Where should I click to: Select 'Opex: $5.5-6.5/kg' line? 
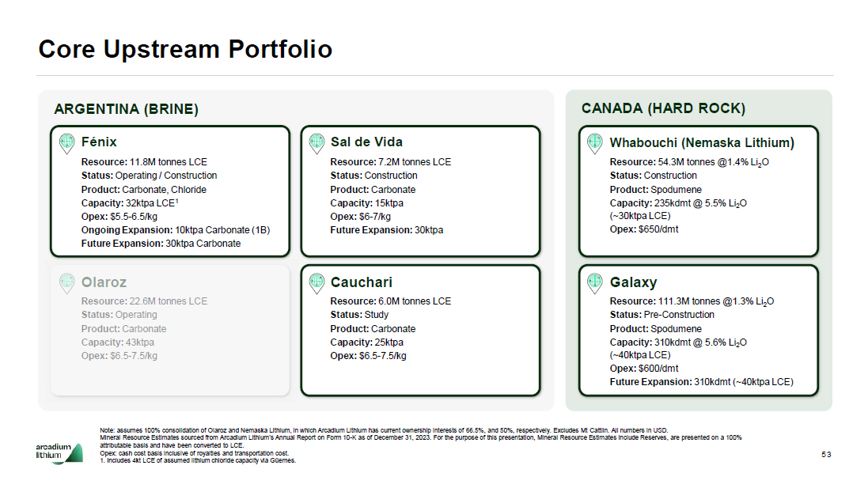pos(119,217)
